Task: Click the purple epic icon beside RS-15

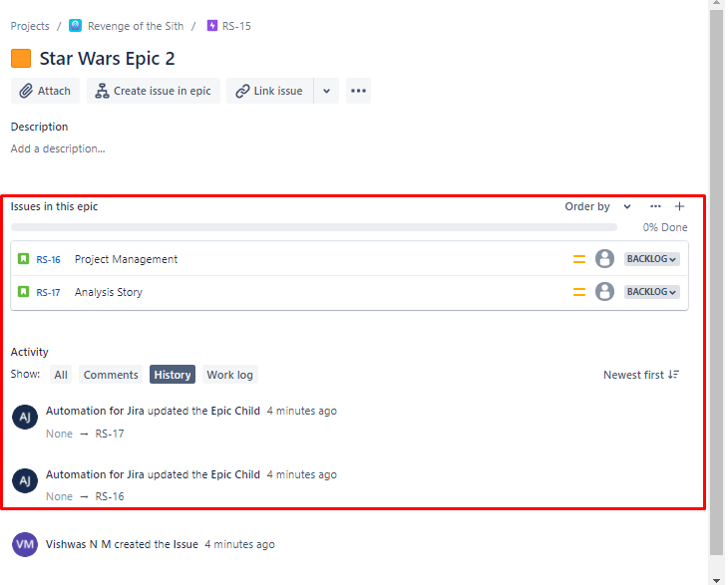Action: click(x=212, y=26)
